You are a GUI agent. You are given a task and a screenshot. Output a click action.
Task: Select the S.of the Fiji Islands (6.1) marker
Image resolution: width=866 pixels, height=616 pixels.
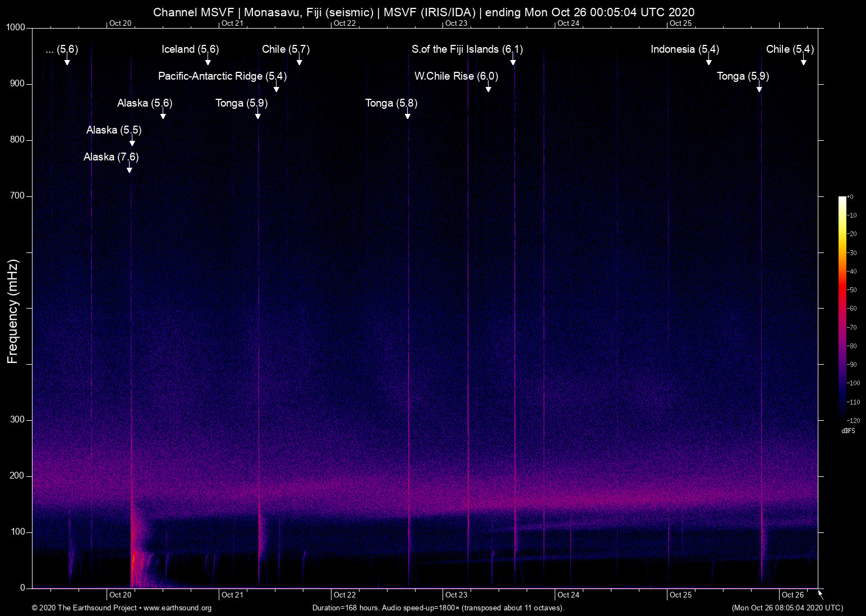(x=467, y=49)
